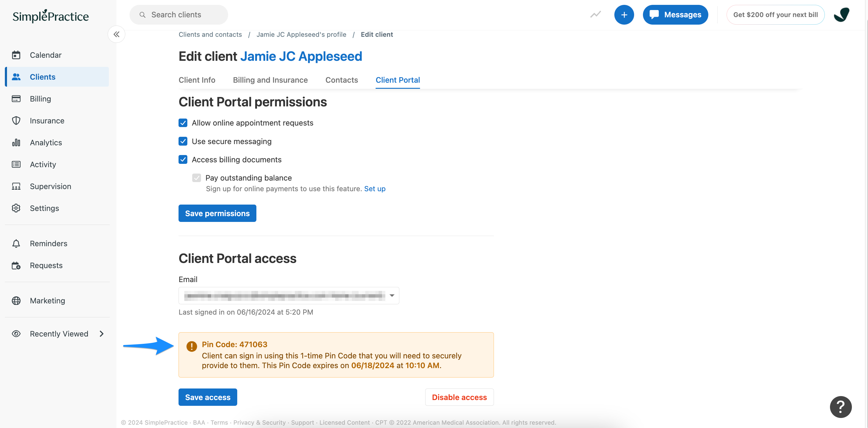Image resolution: width=868 pixels, height=428 pixels.
Task: Click the Activity list icon
Action: pyautogui.click(x=16, y=164)
